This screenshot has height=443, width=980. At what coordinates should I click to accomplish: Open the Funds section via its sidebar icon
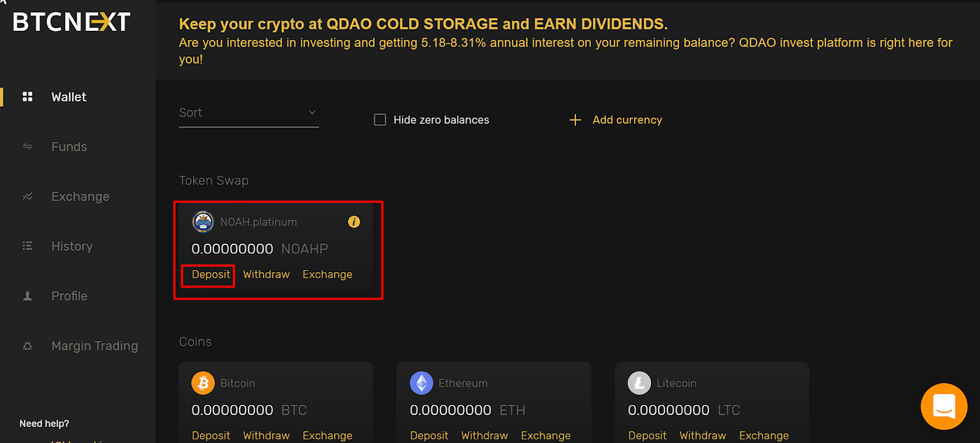(x=27, y=146)
